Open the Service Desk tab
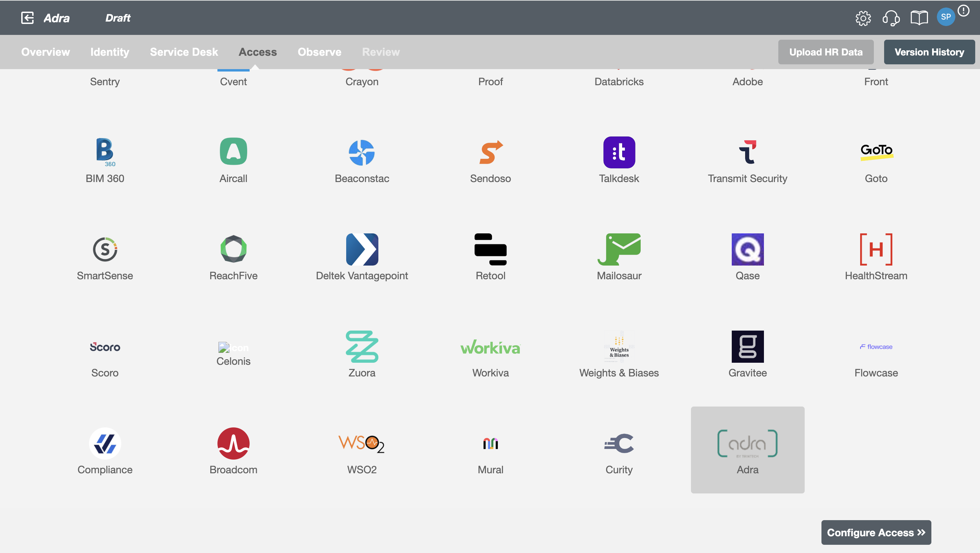 (x=184, y=52)
